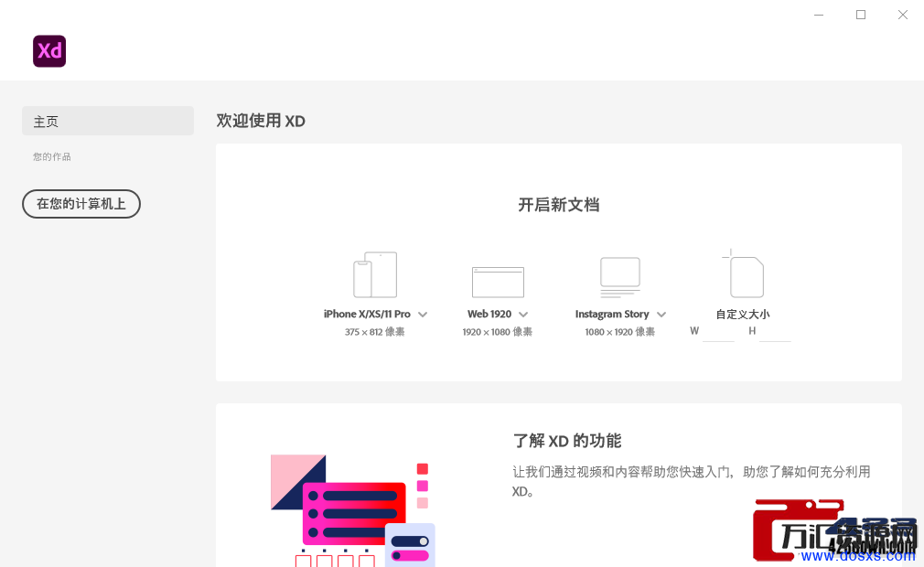This screenshot has width=924, height=567.
Task: Open the 主页 (Home) tab in sidebar
Action: 108,121
